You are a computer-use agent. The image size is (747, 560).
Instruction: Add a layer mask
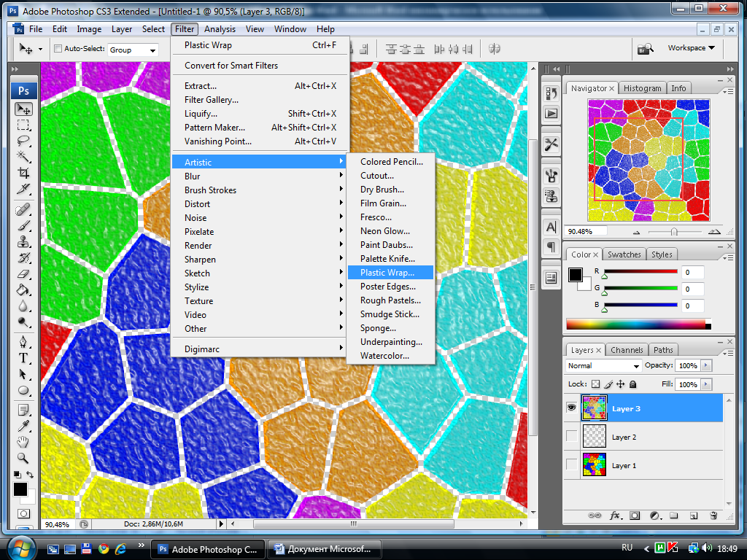pos(635,516)
